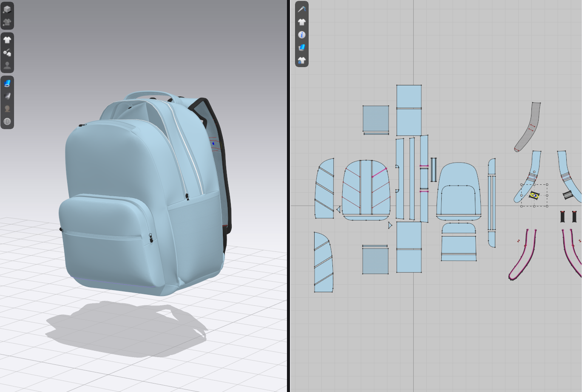
Task: Select the small dark vertical strip pattern piece
Action: [x=434, y=169]
